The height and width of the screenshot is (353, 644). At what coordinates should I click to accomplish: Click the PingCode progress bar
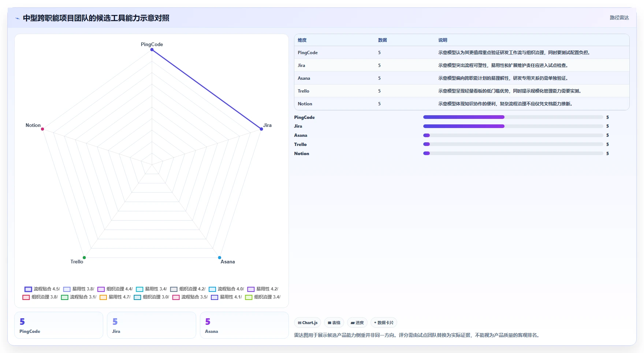[x=513, y=117]
